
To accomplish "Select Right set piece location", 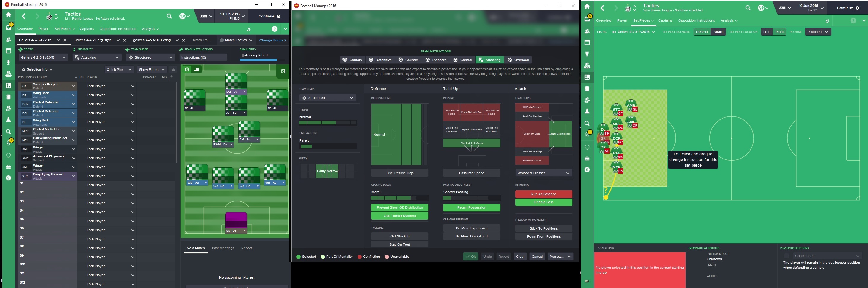I will [779, 32].
